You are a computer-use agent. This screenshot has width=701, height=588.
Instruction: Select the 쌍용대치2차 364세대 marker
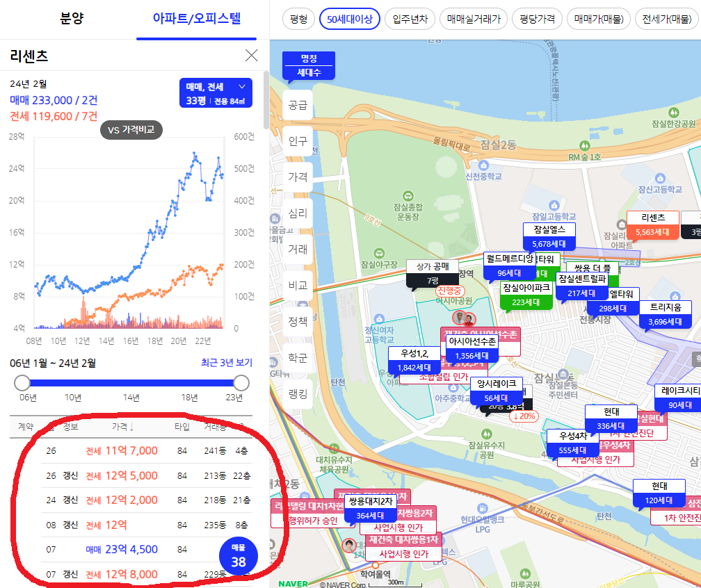[370, 508]
